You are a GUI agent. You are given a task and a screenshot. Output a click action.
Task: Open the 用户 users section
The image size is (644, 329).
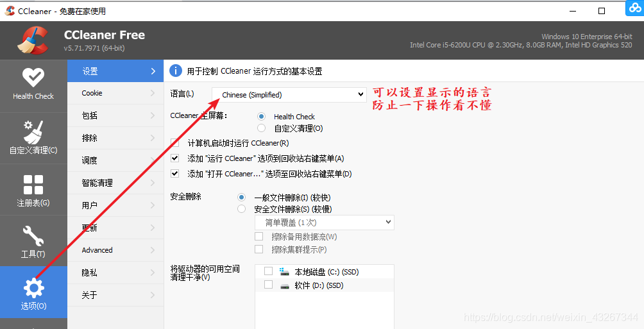[115, 205]
